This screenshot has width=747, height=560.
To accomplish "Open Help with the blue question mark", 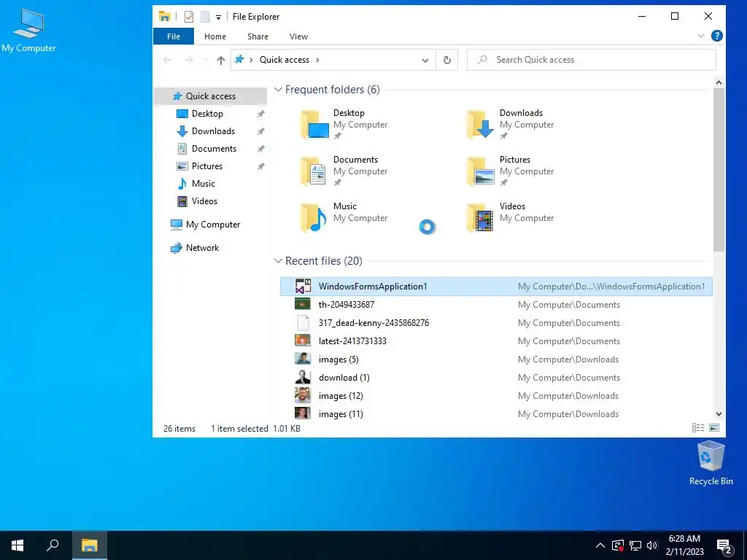I will point(716,36).
